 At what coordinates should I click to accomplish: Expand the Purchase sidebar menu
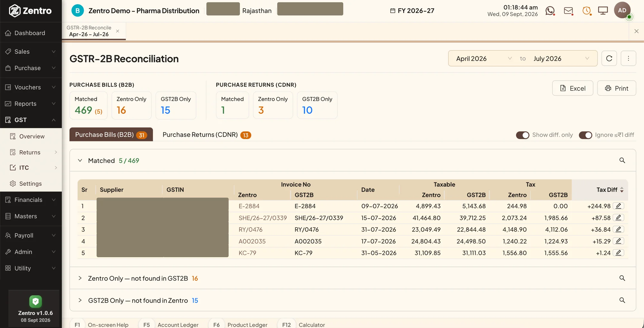point(31,68)
